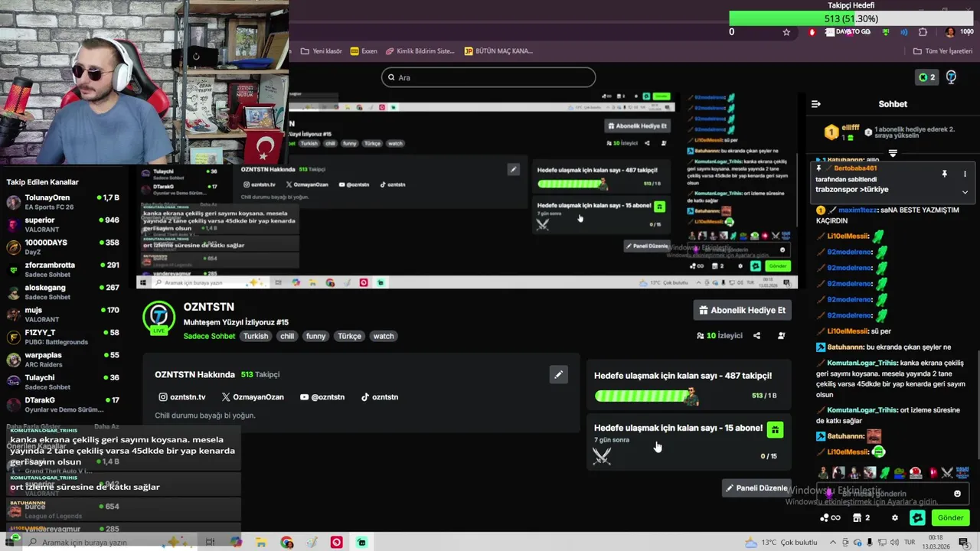
Task: Open browser profile avatar in toolbar
Action: [950, 32]
